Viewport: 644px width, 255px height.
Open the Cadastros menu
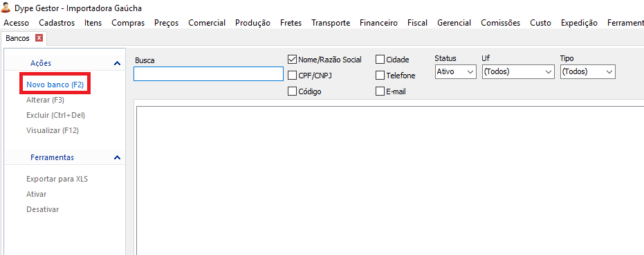[x=57, y=23]
